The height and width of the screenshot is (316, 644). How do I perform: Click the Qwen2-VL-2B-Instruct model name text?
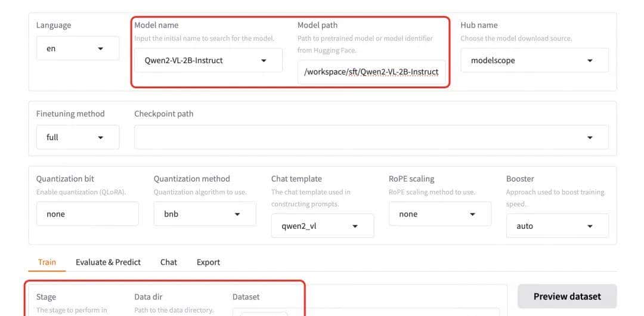[184, 60]
